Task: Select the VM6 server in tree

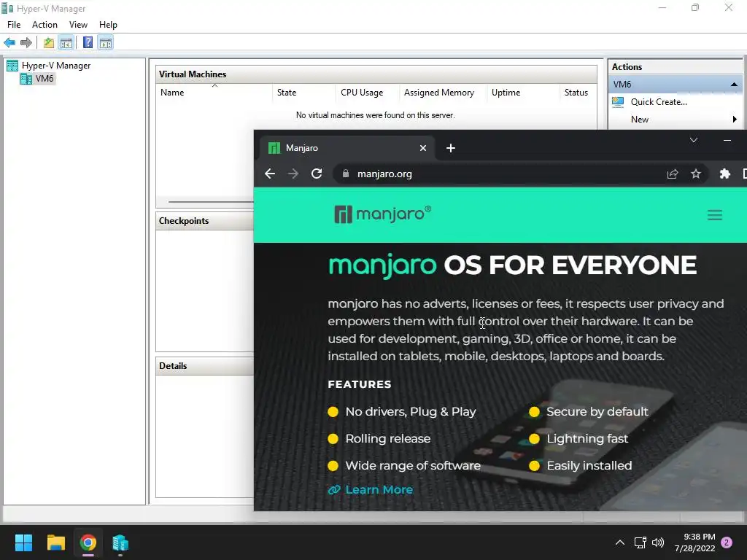Action: pyautogui.click(x=38, y=79)
